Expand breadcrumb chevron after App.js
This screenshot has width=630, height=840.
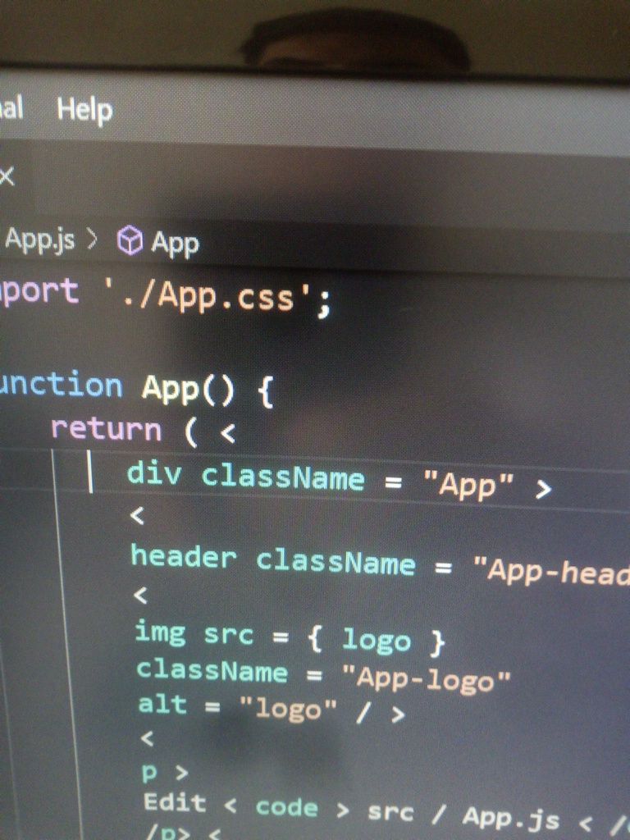92,240
